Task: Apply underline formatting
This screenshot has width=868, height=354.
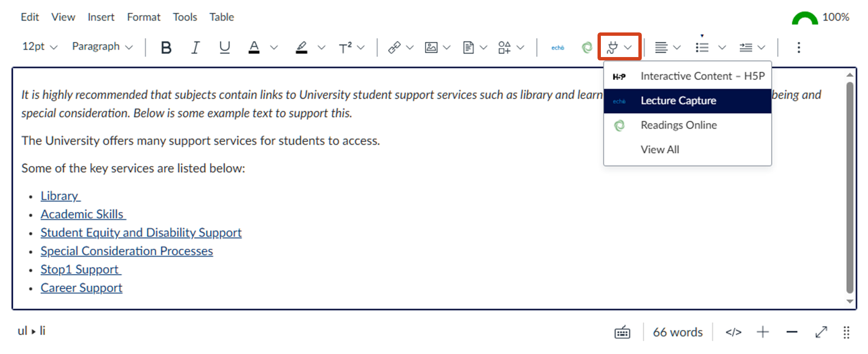Action: click(225, 48)
